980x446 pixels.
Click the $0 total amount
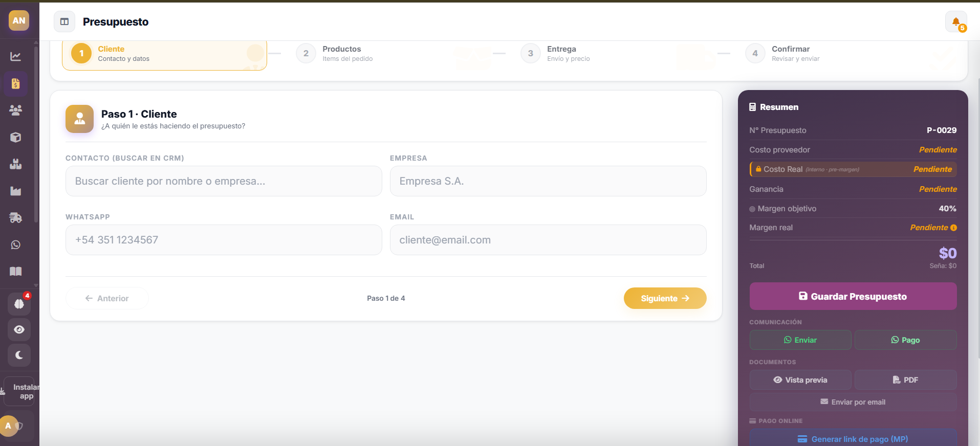click(x=948, y=253)
